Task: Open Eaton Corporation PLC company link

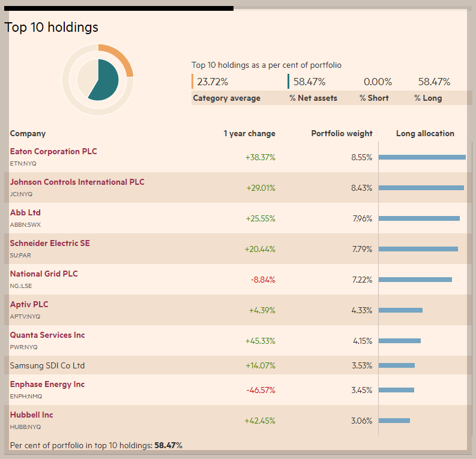Action: click(53, 151)
